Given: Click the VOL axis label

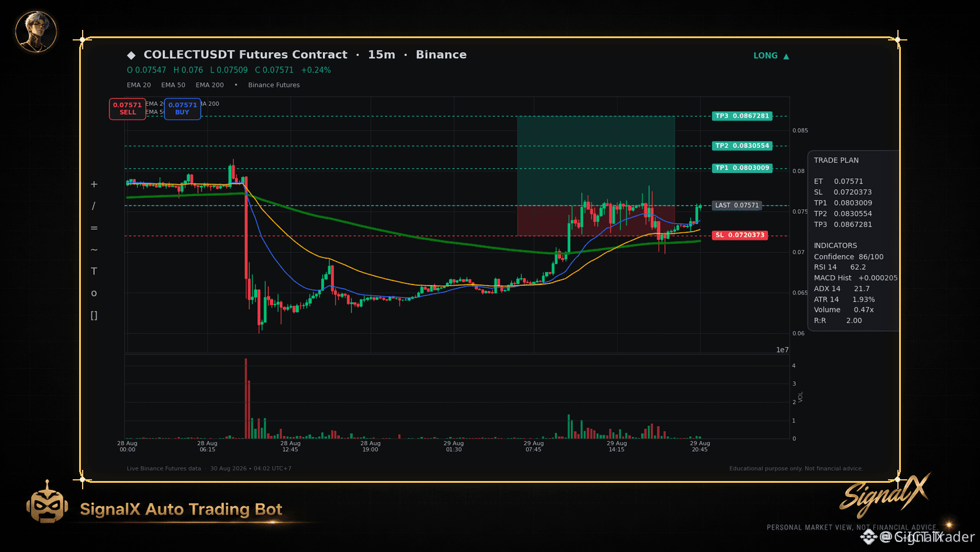Looking at the screenshot, I should [801, 397].
